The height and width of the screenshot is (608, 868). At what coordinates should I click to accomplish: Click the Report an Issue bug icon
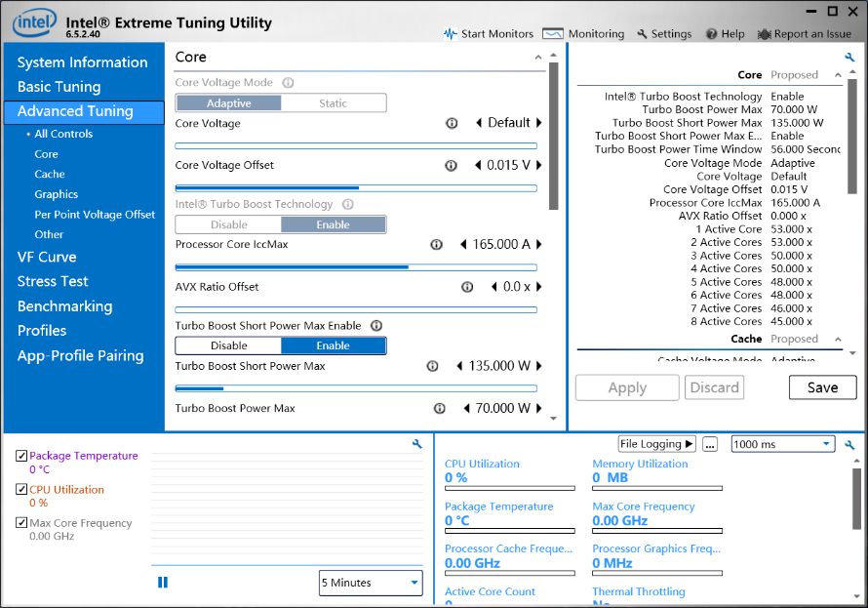[x=765, y=34]
